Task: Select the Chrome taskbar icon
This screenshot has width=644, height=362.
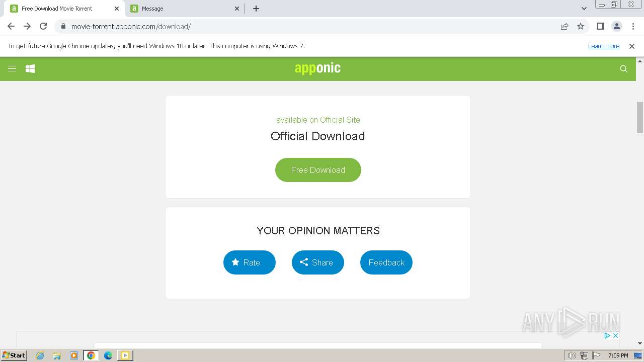Action: (91, 355)
